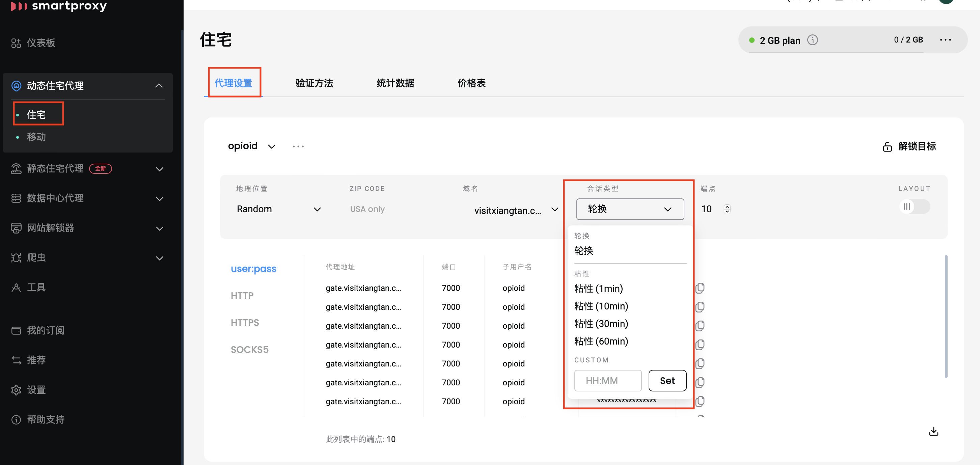Click the 2 GB usage progress bar
Screen dimensions: 980x465
coord(836,52)
